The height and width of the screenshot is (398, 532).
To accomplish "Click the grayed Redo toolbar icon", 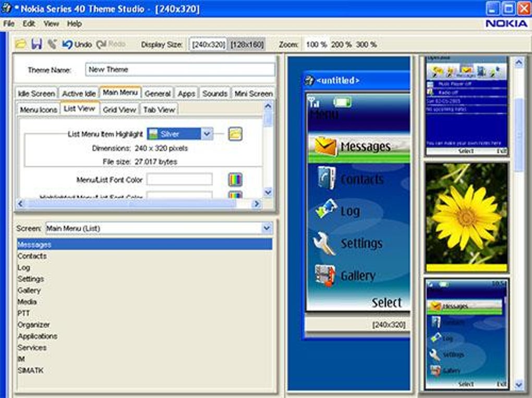I will (x=111, y=44).
